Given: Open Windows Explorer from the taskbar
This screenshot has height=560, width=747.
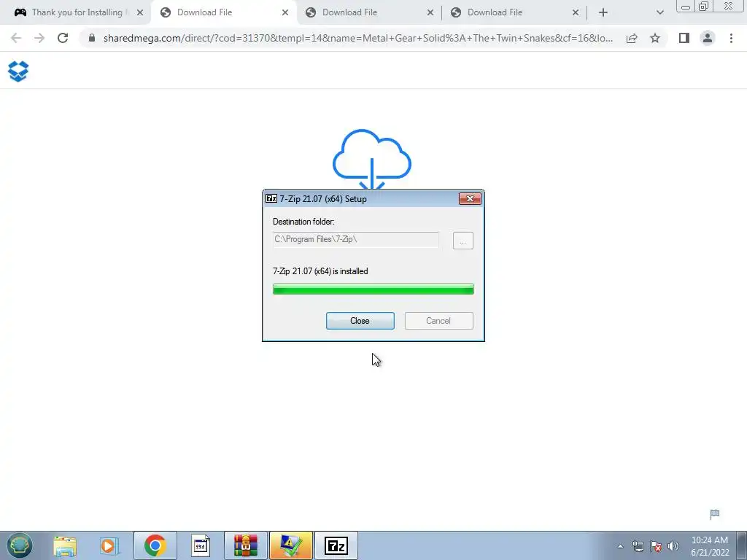Looking at the screenshot, I should tap(65, 545).
